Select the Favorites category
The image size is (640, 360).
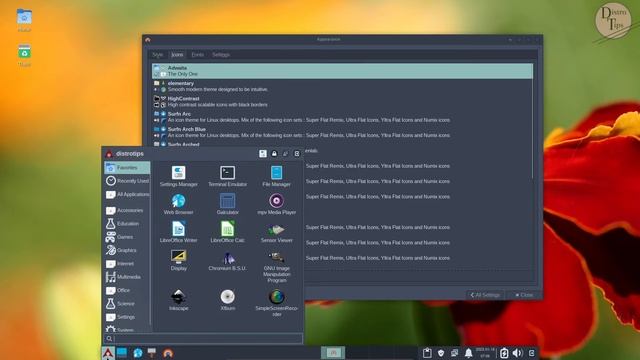(x=127, y=167)
